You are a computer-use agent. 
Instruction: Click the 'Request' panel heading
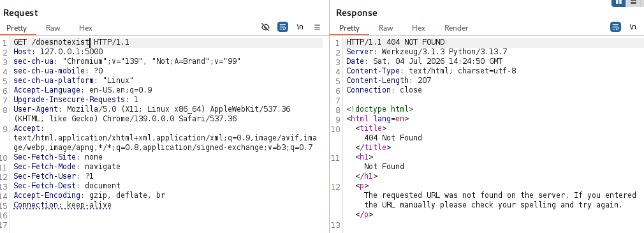pyautogui.click(x=20, y=13)
